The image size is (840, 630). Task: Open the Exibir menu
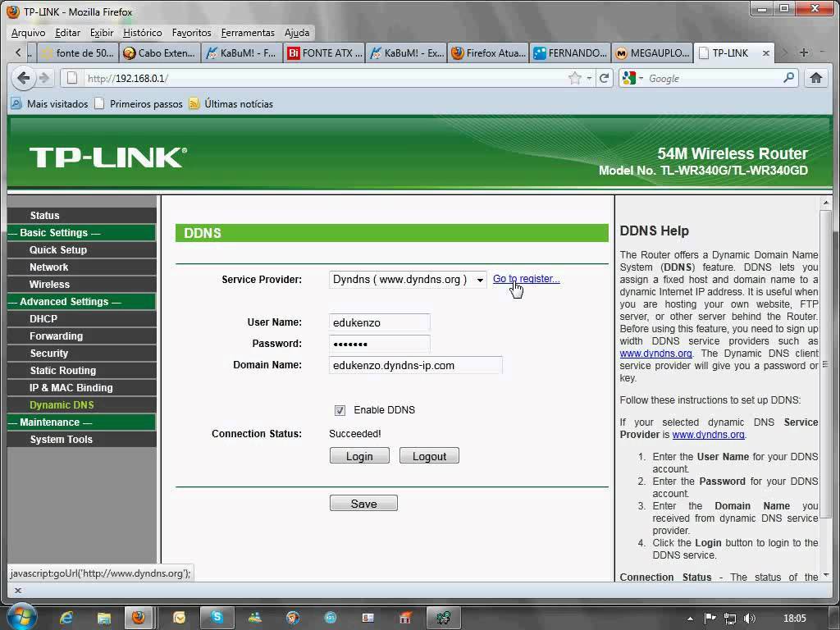102,33
